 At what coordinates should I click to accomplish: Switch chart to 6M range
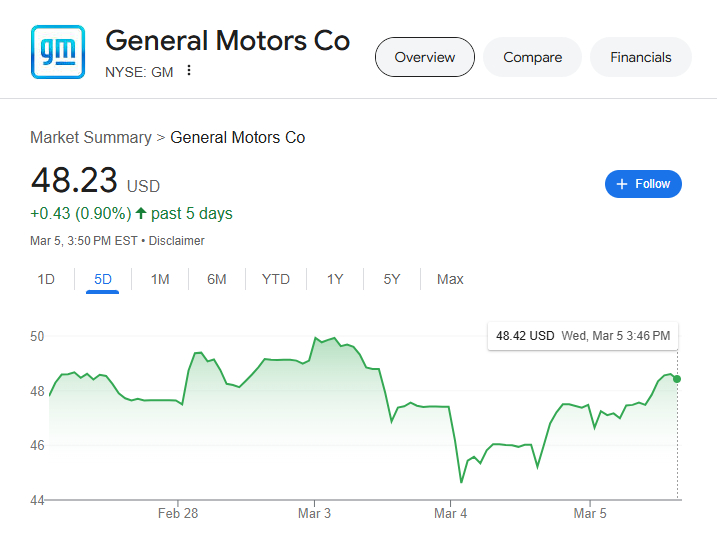tap(217, 279)
